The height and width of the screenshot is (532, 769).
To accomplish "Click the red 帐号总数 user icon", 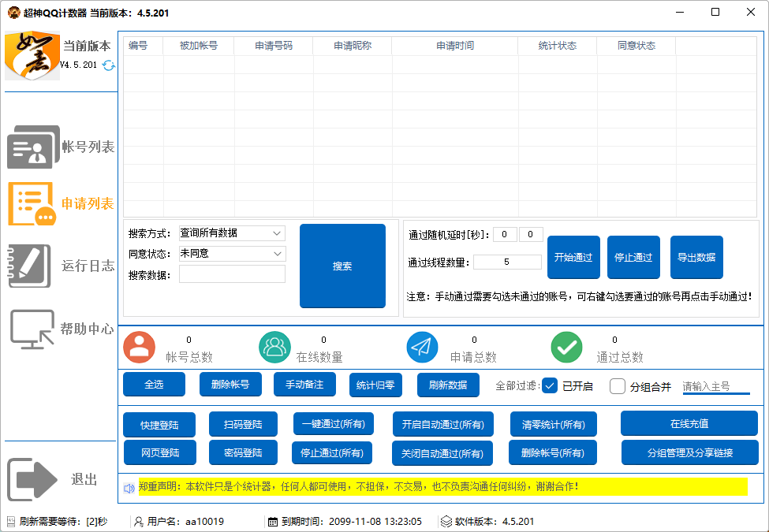I will coord(140,348).
